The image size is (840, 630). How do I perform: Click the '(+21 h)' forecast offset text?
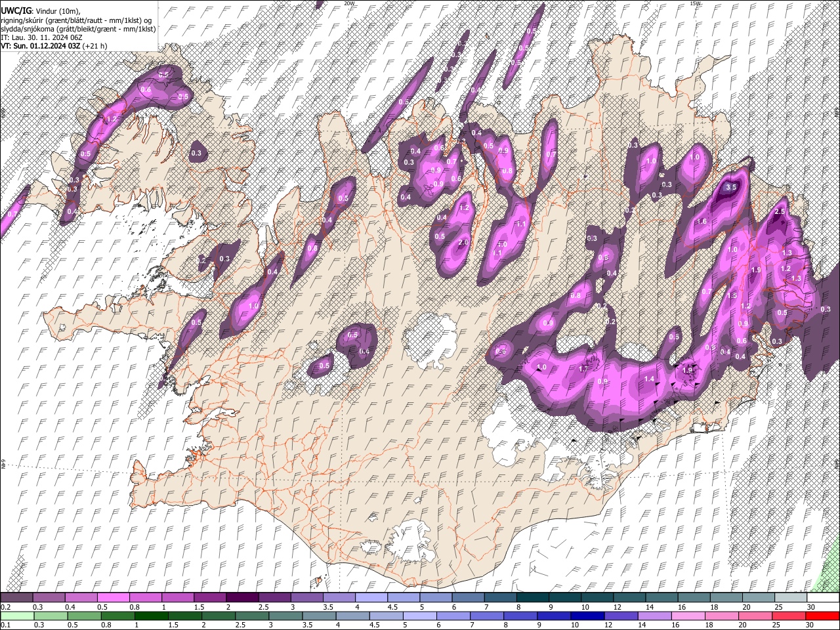tap(94, 46)
